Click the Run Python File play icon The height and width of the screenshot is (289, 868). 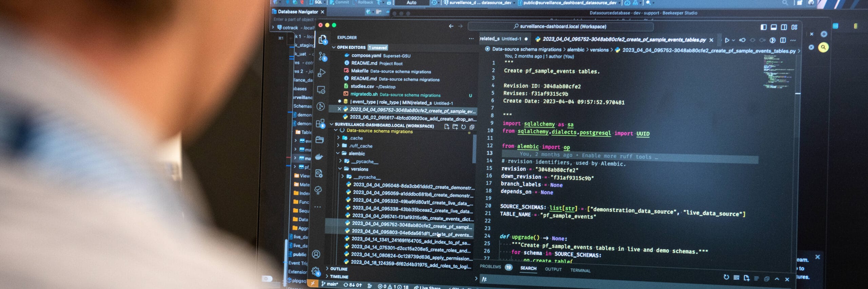point(727,40)
